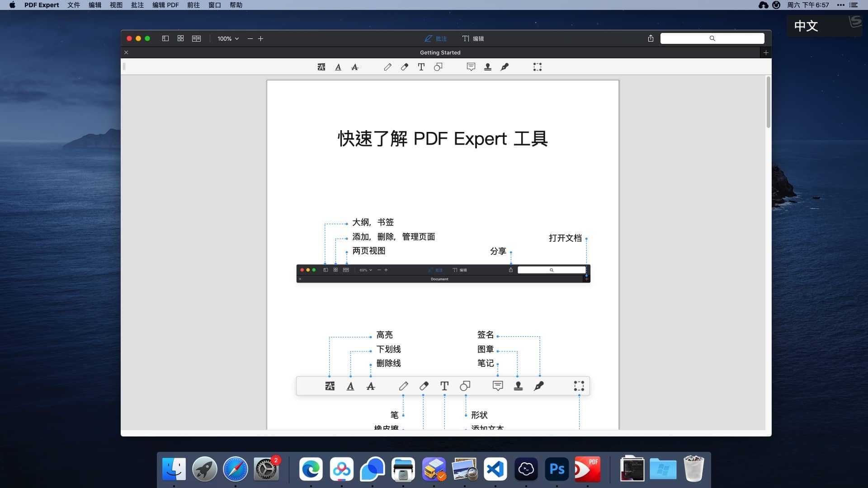The image size is (868, 488).
Task: Open Visual Studio Code from Dock
Action: pyautogui.click(x=495, y=469)
